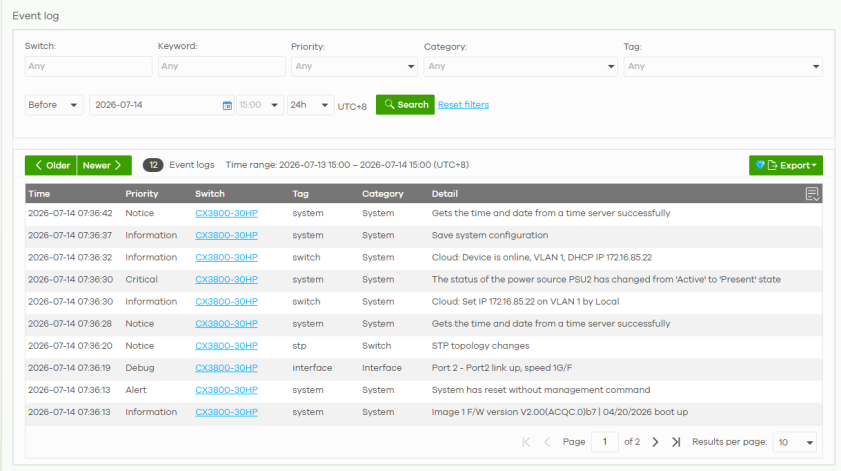The height and width of the screenshot is (471, 841).
Task: Open CX3800-30HP link in Debug row
Action: point(226,367)
